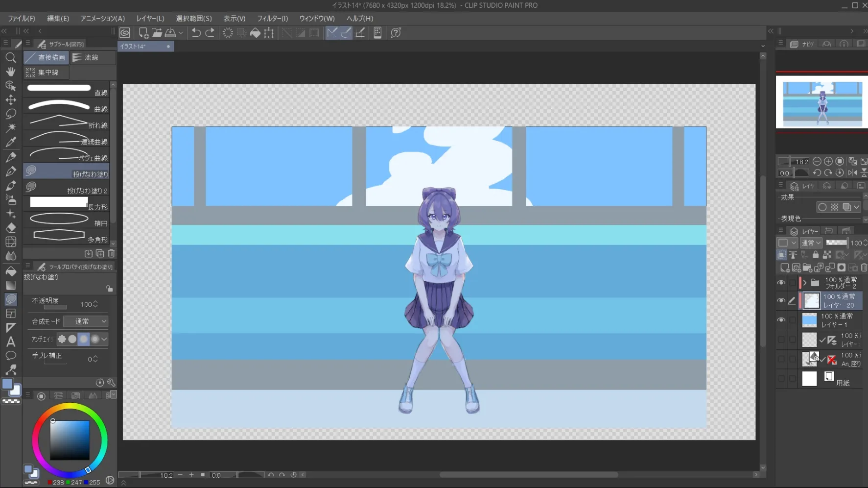Viewport: 868px width, 488px height.
Task: Show the hidden 用紙 paper layer
Action: pyautogui.click(x=781, y=378)
